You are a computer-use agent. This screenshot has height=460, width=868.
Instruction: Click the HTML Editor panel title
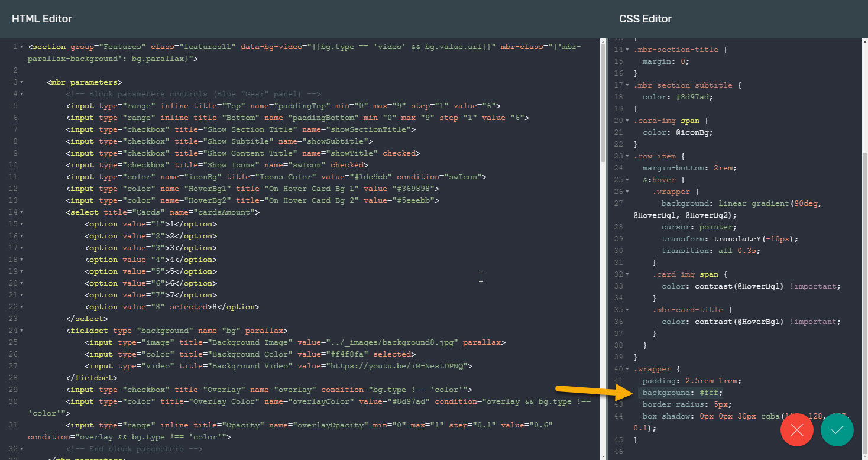point(42,19)
